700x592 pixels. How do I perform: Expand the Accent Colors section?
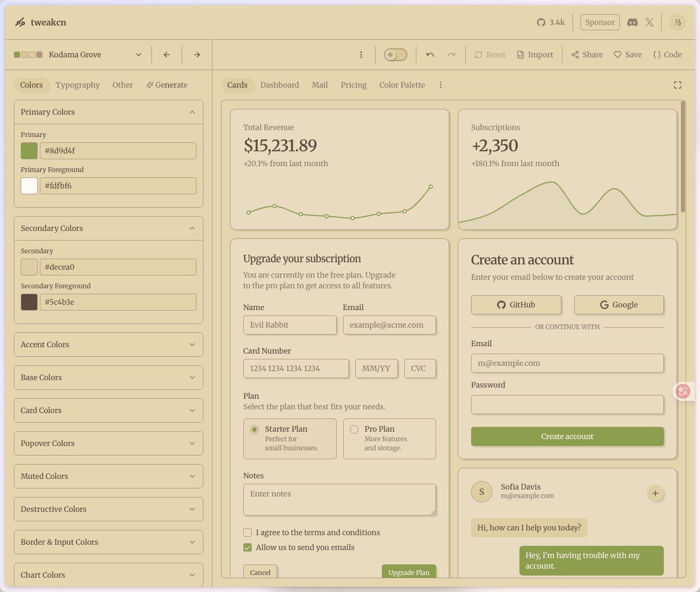108,345
